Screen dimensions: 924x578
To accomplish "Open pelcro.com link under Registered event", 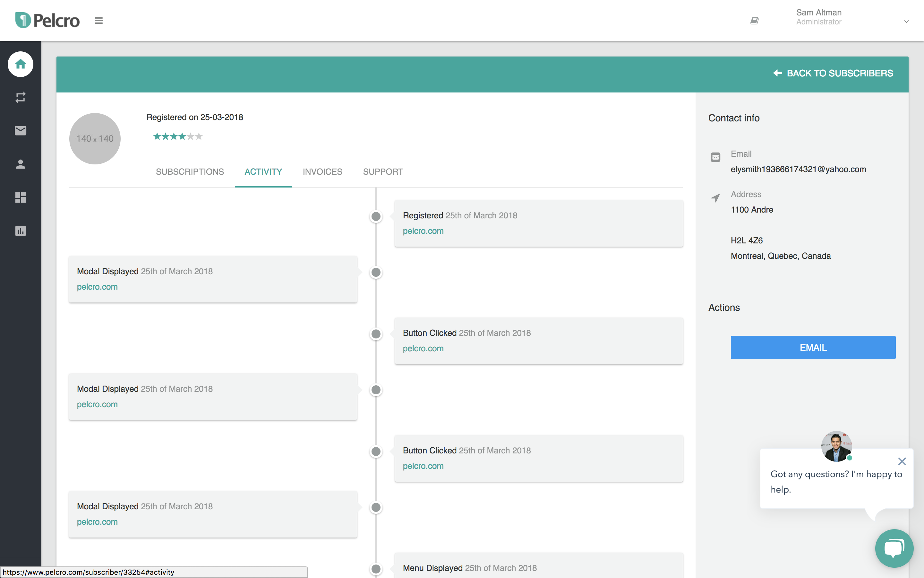I will click(x=423, y=231).
